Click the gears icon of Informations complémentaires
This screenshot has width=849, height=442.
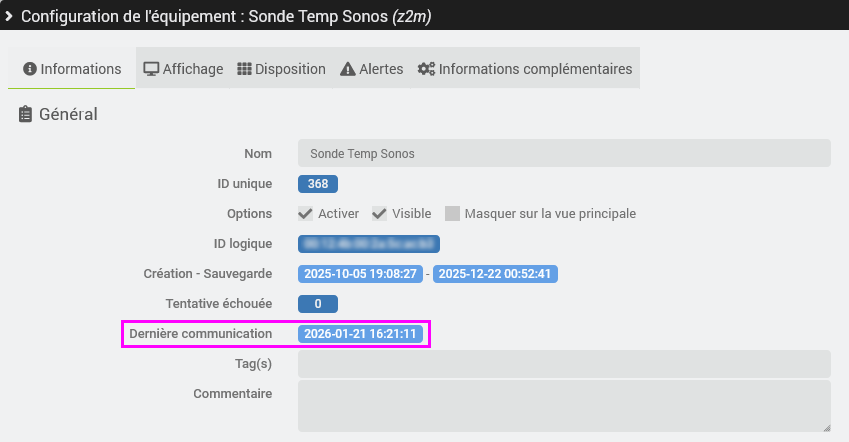pyautogui.click(x=426, y=69)
